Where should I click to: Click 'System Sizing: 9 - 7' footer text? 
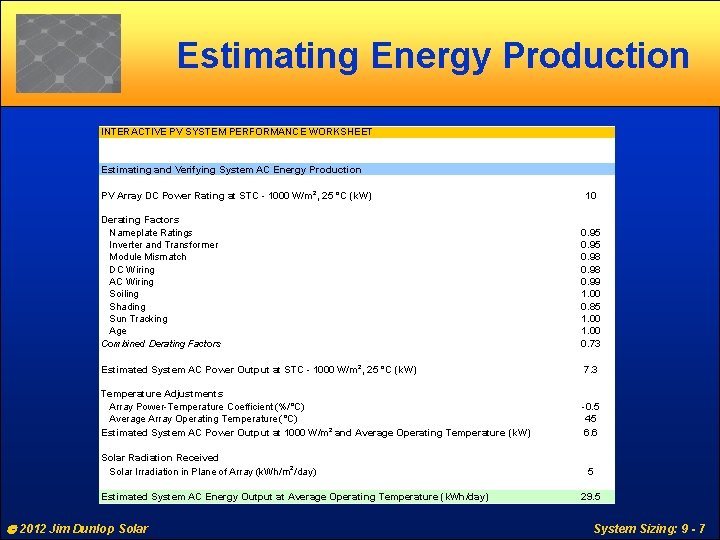[x=649, y=529]
